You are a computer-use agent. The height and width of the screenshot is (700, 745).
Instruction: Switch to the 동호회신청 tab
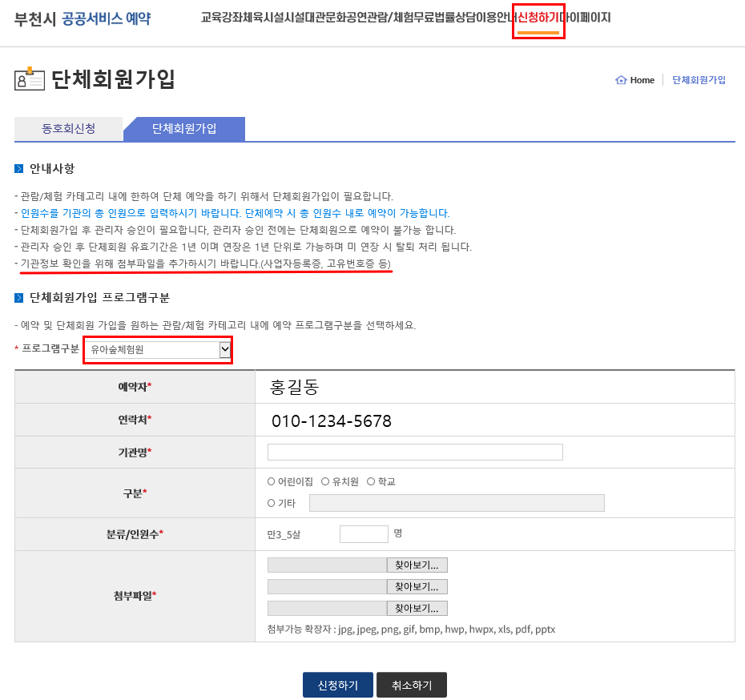pos(69,129)
